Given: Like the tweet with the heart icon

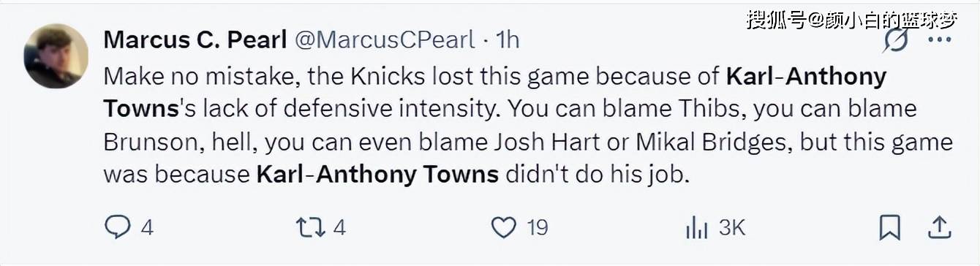Looking at the screenshot, I should click(x=503, y=228).
